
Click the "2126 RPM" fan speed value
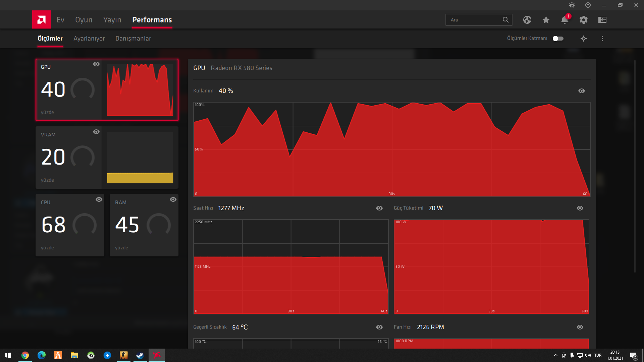pyautogui.click(x=430, y=327)
